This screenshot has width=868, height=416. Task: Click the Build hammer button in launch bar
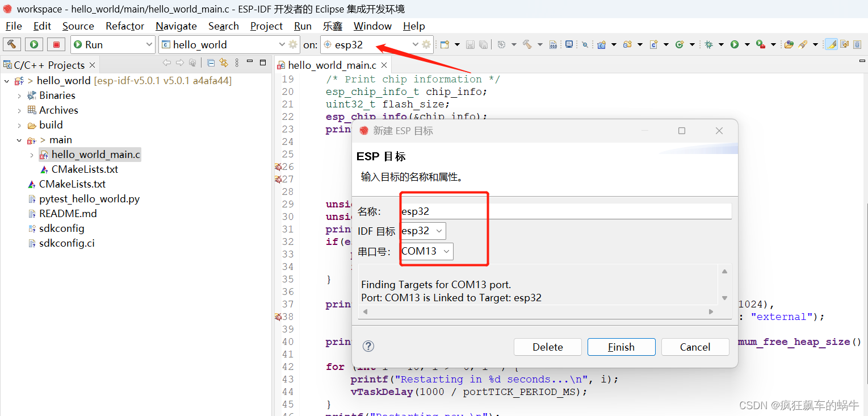coord(11,44)
